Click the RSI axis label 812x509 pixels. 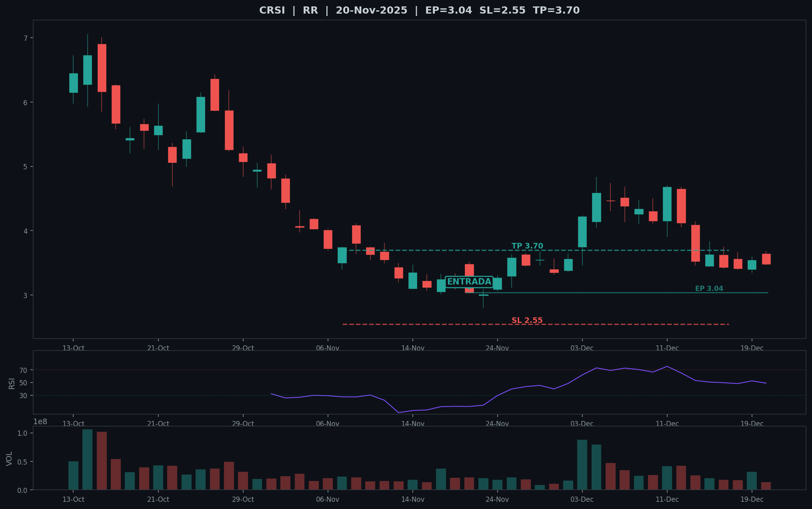12,383
